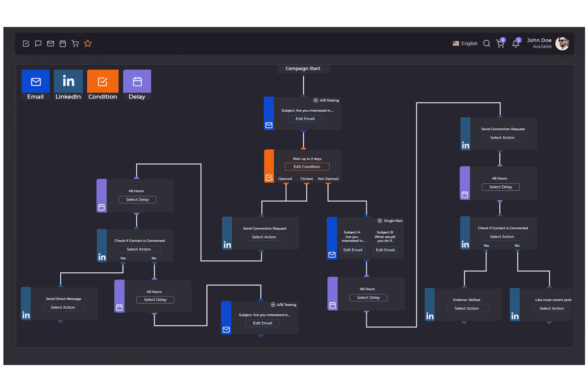Select the orange Condition tile

(102, 85)
